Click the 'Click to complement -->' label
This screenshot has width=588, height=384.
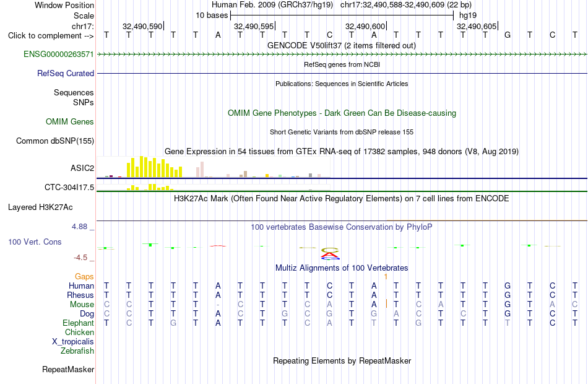51,36
